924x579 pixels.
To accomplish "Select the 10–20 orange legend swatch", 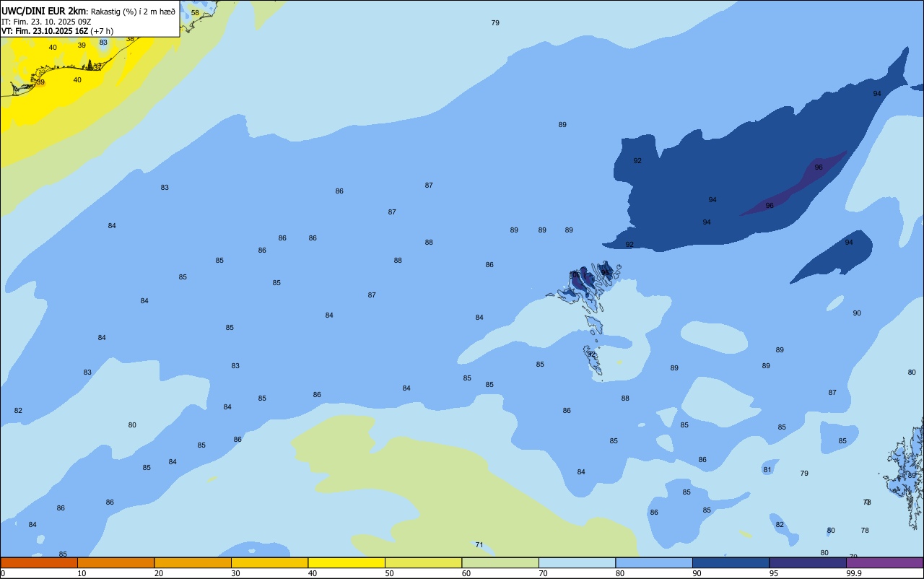I will [115, 562].
